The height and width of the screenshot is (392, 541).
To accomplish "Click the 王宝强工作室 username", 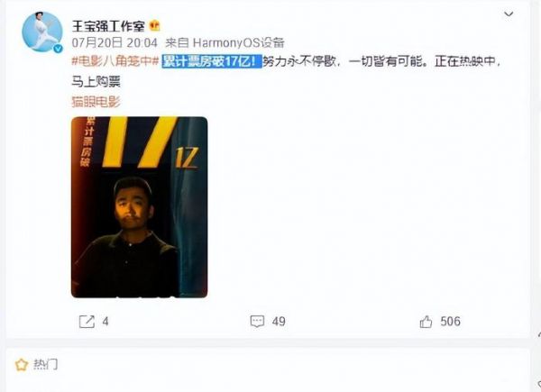I will point(108,26).
